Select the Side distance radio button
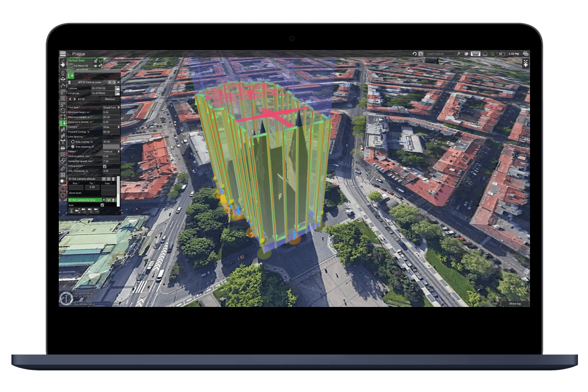The width and height of the screenshot is (588, 392). pyautogui.click(x=73, y=147)
